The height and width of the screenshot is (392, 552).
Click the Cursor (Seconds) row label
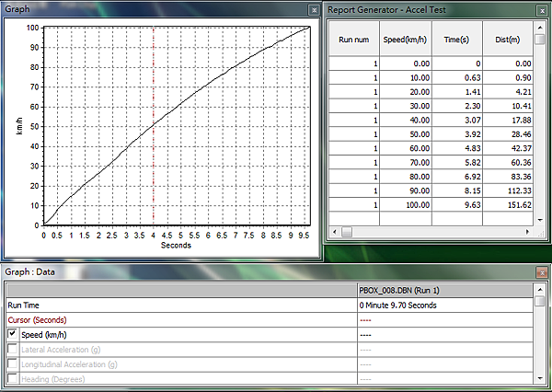37,320
